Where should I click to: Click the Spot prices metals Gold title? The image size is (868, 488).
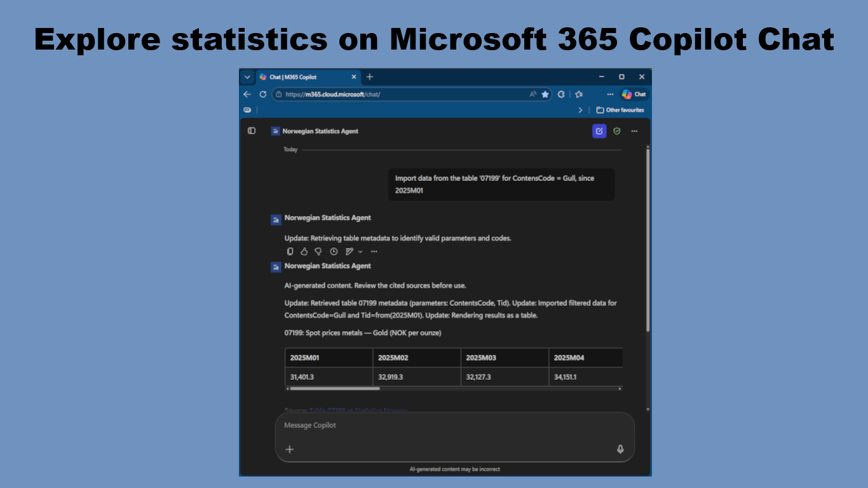[363, 333]
